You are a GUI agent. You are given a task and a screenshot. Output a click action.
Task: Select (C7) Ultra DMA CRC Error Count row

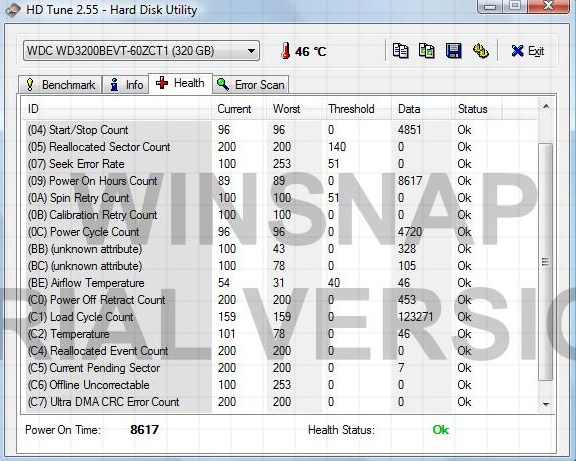pyautogui.click(x=281, y=402)
